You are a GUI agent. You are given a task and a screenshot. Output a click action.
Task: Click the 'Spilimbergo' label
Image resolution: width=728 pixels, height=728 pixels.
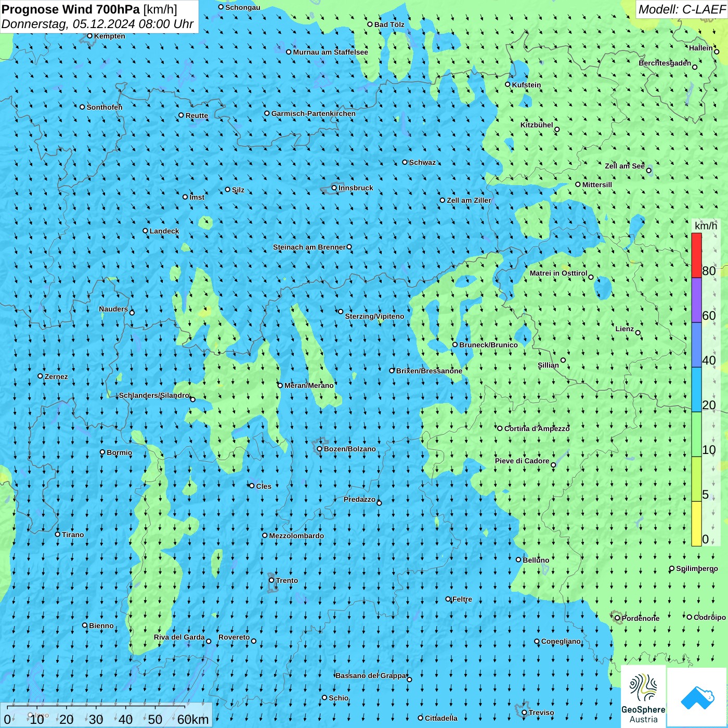point(697,568)
